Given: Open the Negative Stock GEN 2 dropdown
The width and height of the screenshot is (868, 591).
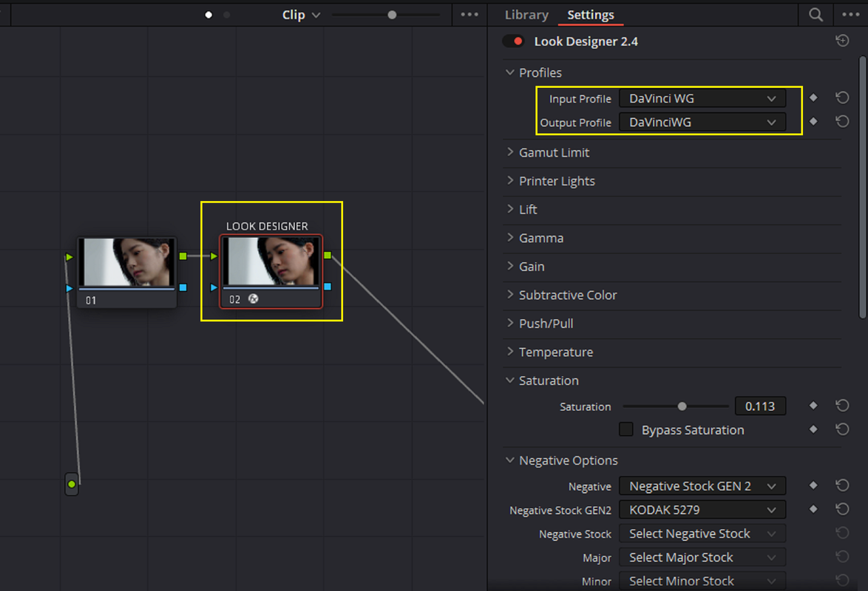Looking at the screenshot, I should click(702, 486).
